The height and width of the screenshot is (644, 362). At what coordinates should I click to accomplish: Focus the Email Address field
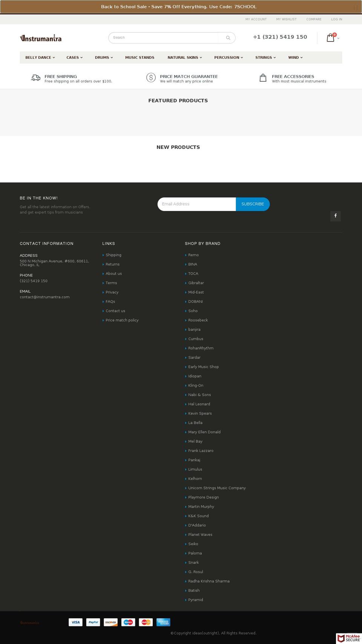[x=197, y=204]
